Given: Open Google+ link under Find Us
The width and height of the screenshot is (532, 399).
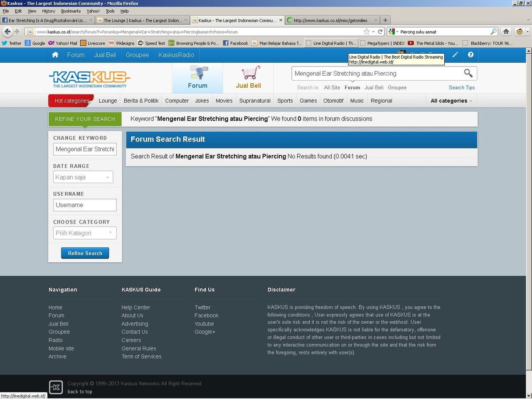Looking at the screenshot, I should pyautogui.click(x=204, y=332).
